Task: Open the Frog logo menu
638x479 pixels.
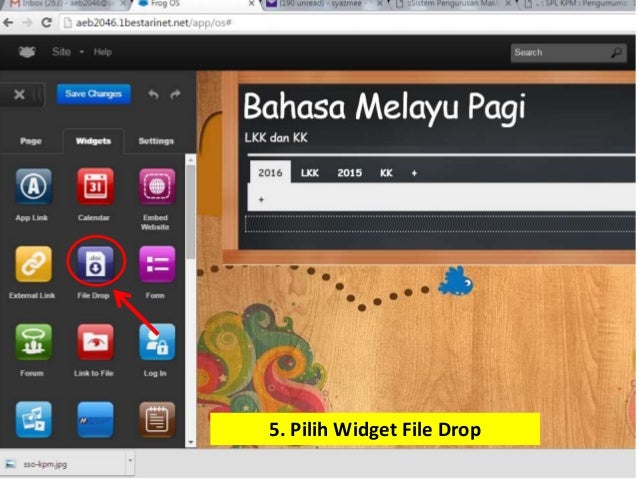Action: pyautogui.click(x=27, y=52)
